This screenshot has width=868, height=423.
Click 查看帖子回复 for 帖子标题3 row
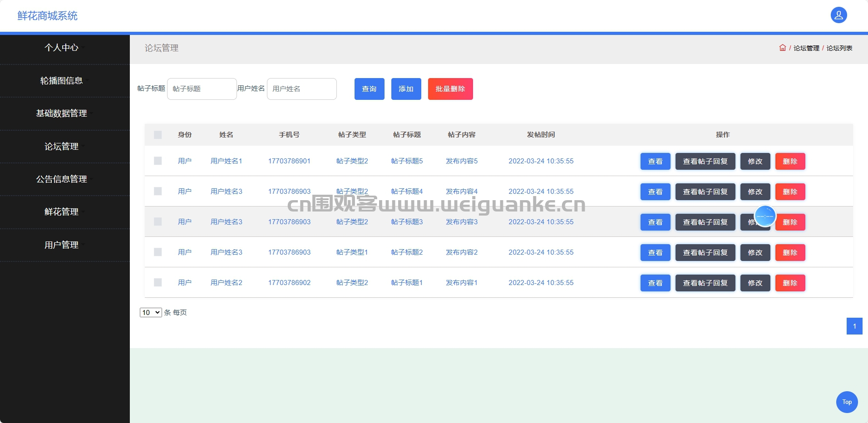click(705, 222)
